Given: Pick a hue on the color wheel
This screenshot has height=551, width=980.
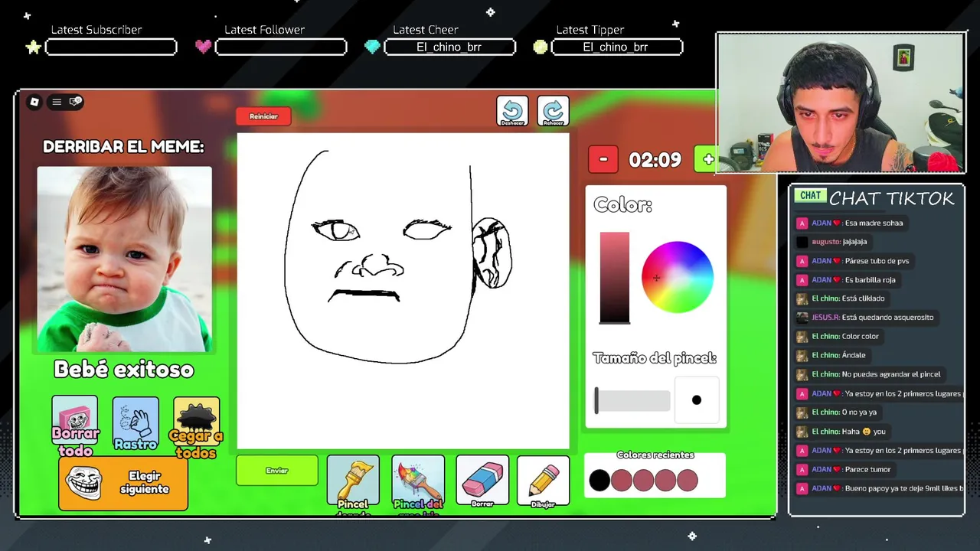Looking at the screenshot, I should click(678, 277).
